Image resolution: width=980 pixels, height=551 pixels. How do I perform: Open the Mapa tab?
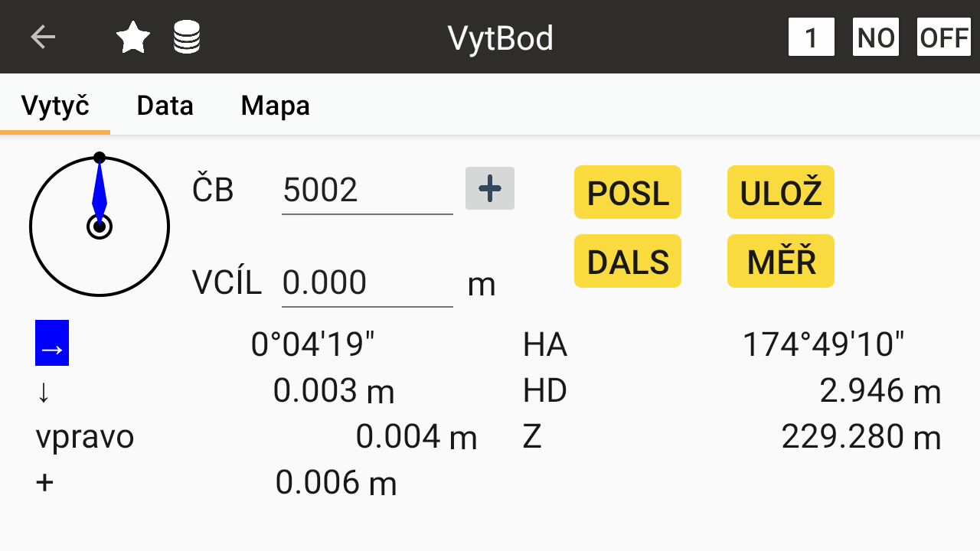click(275, 106)
